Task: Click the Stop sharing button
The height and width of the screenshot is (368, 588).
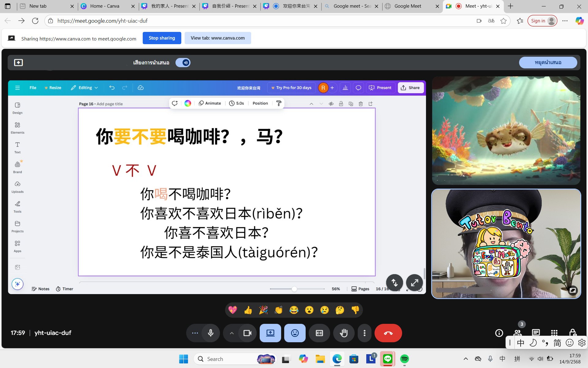Action: point(162,38)
